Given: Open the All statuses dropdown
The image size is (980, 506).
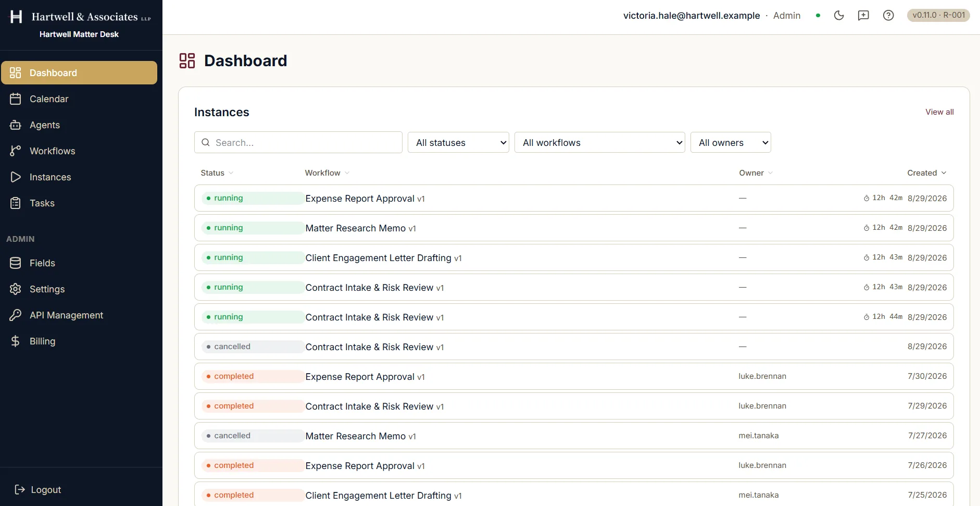Looking at the screenshot, I should click(458, 142).
